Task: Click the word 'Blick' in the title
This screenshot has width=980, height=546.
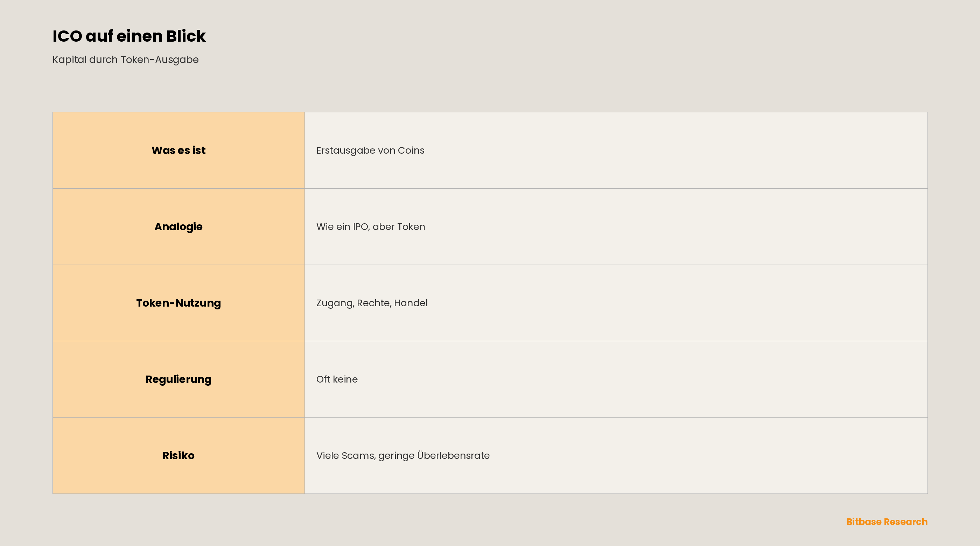Action: click(186, 36)
